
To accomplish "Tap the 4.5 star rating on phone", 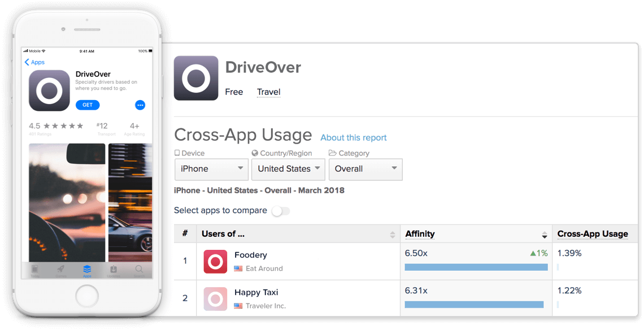I will (x=56, y=126).
